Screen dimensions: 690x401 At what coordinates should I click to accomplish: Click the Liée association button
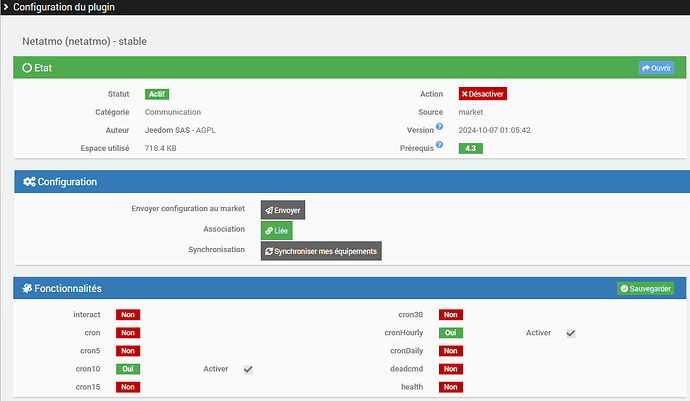(276, 230)
